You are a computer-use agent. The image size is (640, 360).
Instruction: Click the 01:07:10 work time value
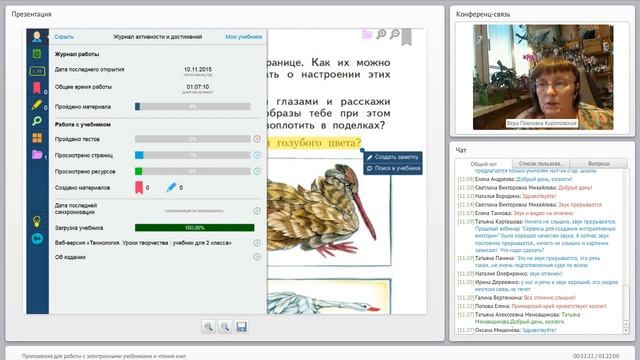click(x=198, y=87)
